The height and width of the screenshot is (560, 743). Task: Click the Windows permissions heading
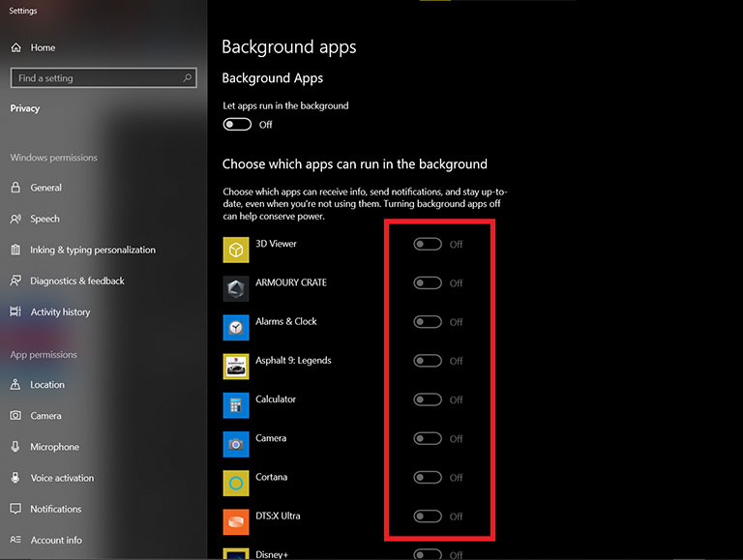pos(53,158)
